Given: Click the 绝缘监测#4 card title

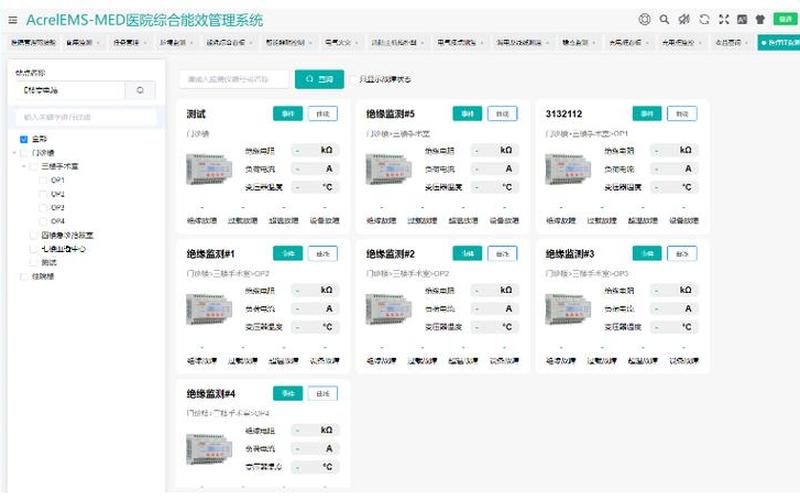Looking at the screenshot, I should click(x=211, y=393).
